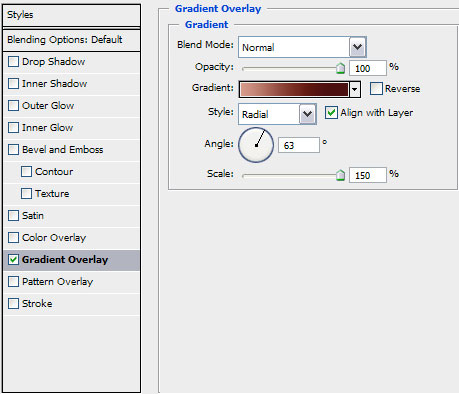Uncheck the Gradient Overlay checkbox
Screen dimensions: 459x394
pos(13,260)
